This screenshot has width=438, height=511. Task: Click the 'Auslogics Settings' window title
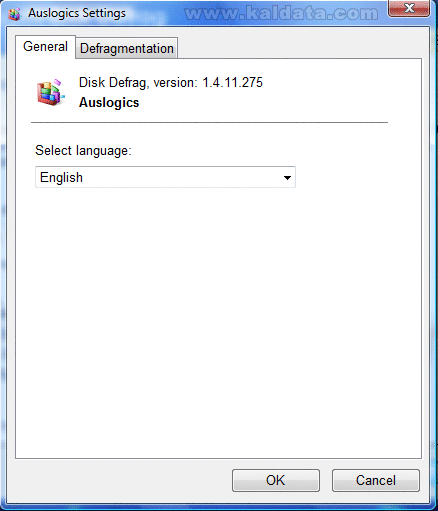pyautogui.click(x=77, y=13)
